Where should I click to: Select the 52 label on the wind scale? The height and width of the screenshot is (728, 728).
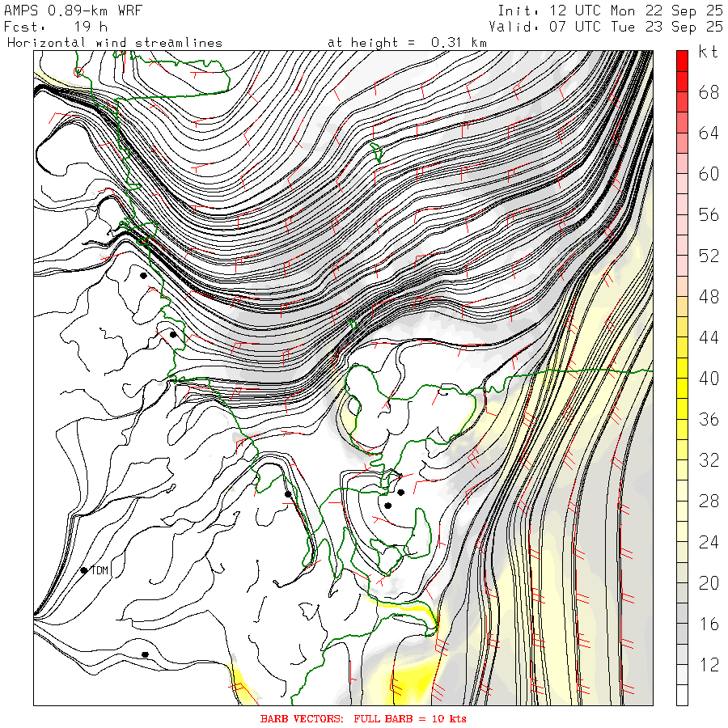tap(709, 256)
